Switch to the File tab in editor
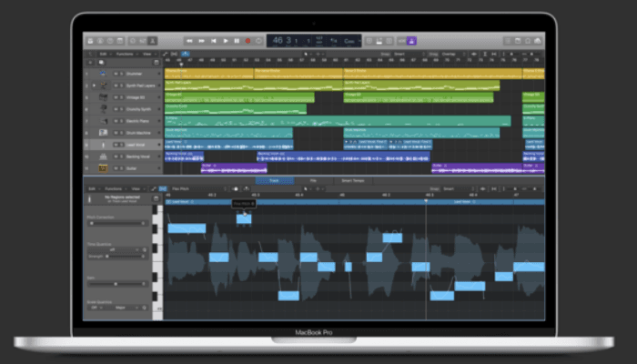This screenshot has height=364, width=637. click(313, 180)
